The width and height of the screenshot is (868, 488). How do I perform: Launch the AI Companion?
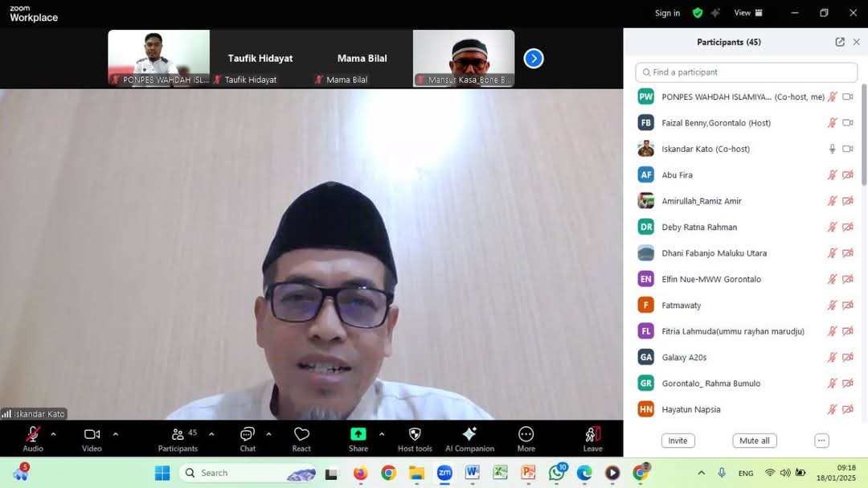click(469, 435)
